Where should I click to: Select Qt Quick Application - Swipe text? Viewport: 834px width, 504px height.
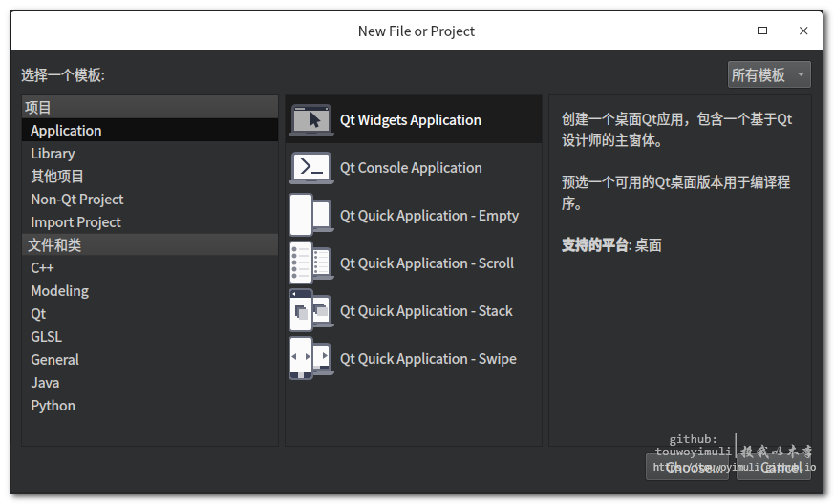pos(428,358)
